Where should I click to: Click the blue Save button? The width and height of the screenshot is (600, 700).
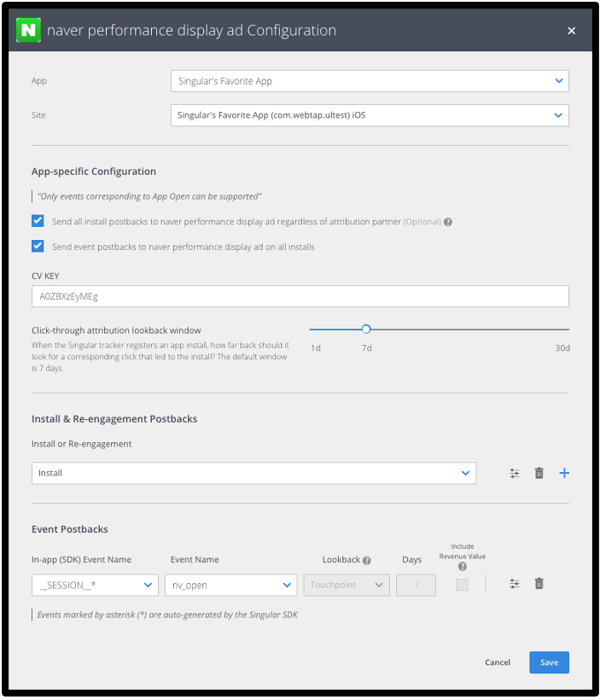(x=549, y=662)
